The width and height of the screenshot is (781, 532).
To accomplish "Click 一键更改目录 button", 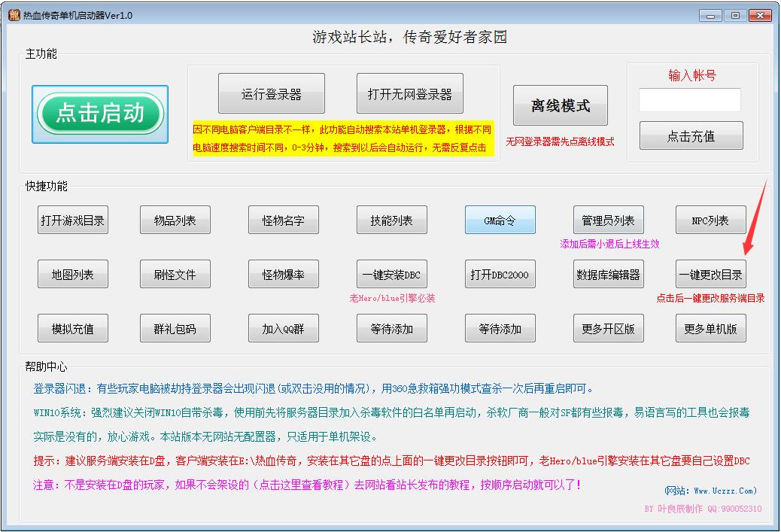I will pyautogui.click(x=711, y=274).
